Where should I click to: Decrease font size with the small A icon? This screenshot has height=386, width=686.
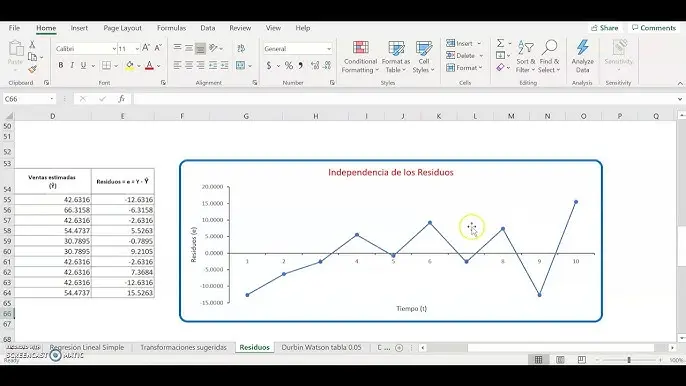(x=158, y=48)
